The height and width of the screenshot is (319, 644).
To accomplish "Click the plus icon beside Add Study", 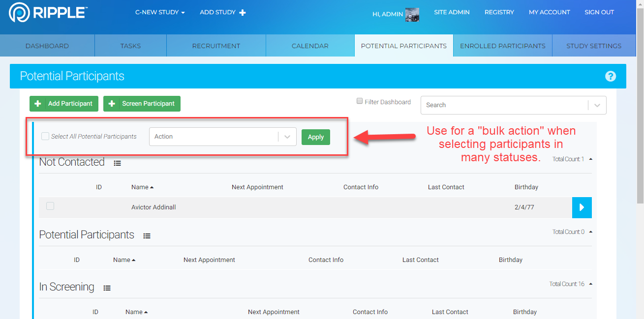I will (243, 13).
